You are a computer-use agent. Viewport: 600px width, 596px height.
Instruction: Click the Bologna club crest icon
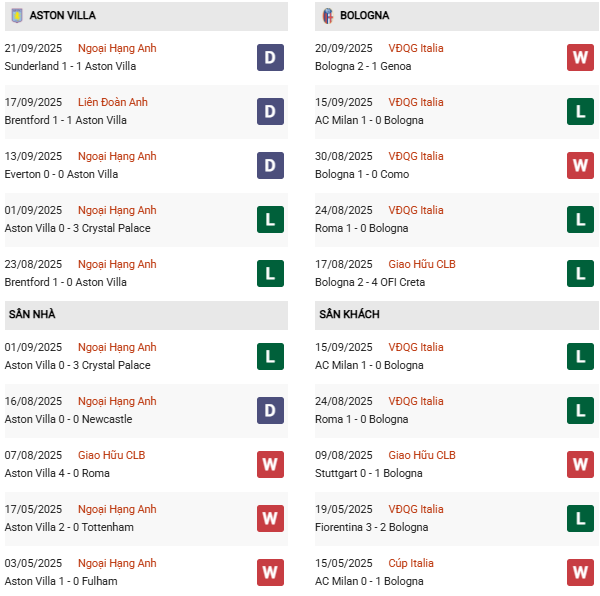(327, 16)
